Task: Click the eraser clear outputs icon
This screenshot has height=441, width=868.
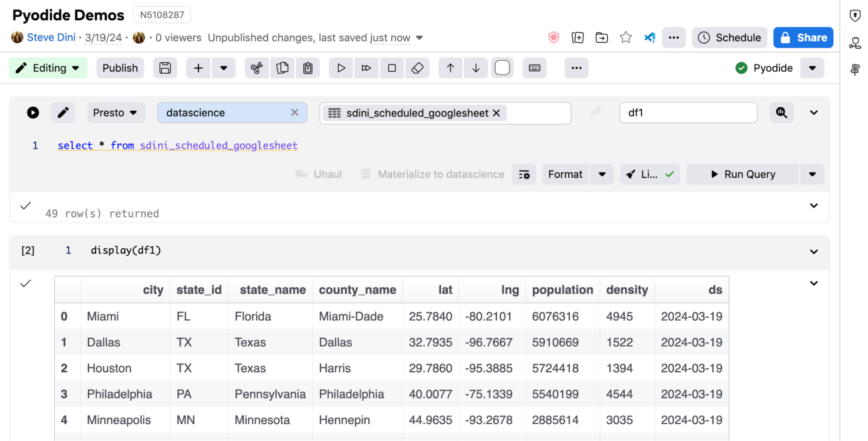Action: coord(417,68)
